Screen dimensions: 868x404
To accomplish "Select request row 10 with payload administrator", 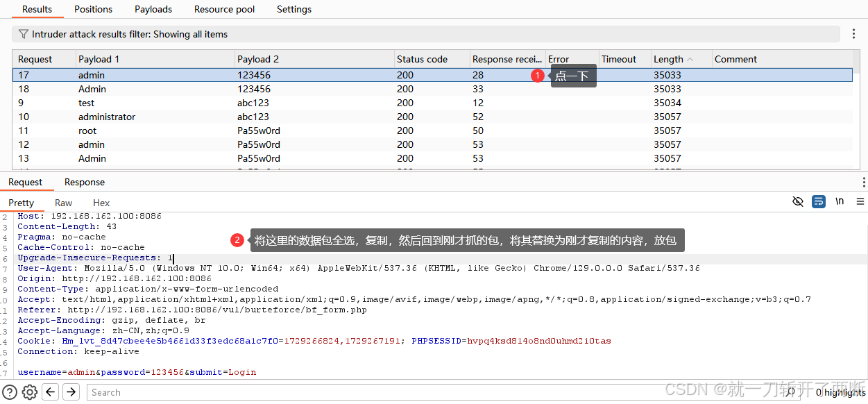I will (432, 117).
